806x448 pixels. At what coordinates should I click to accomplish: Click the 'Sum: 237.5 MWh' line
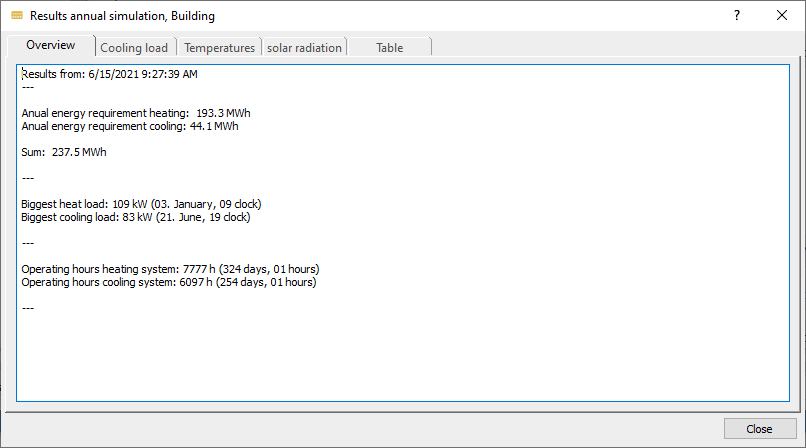point(64,152)
